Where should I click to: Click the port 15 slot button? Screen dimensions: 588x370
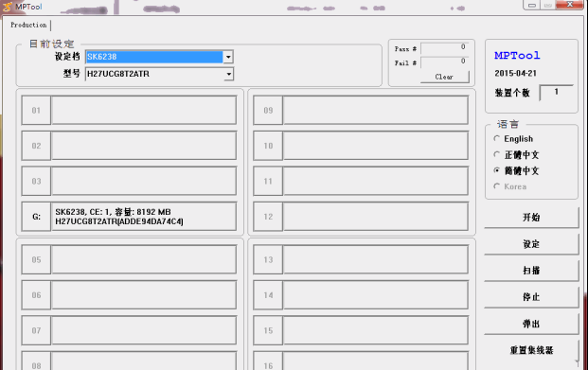pyautogui.click(x=268, y=330)
